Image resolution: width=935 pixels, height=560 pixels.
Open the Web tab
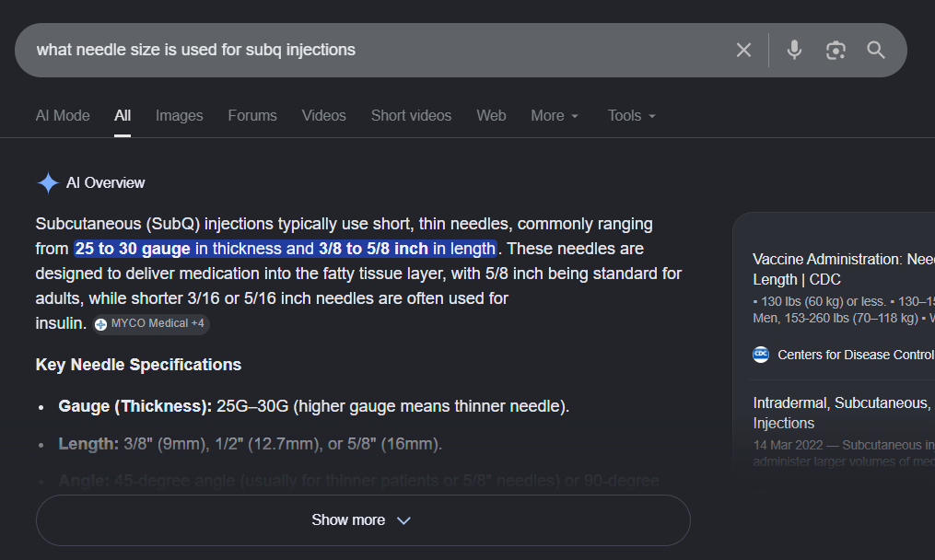pyautogui.click(x=491, y=116)
